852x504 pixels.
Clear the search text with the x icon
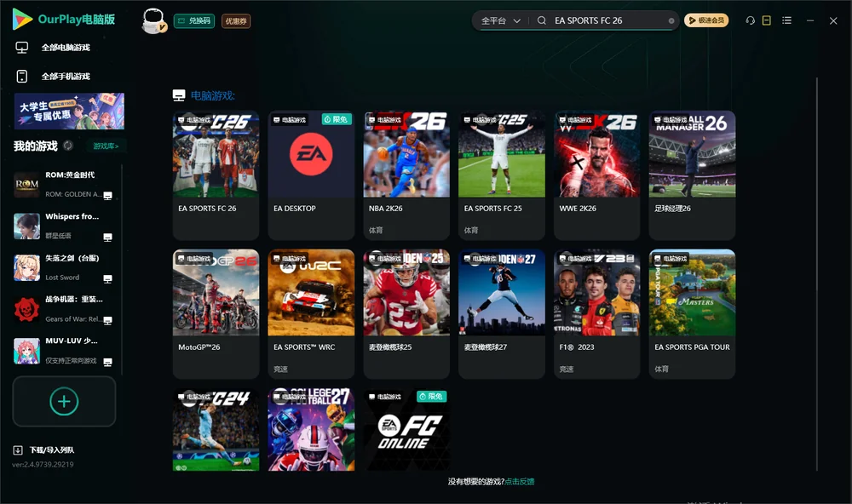(671, 20)
